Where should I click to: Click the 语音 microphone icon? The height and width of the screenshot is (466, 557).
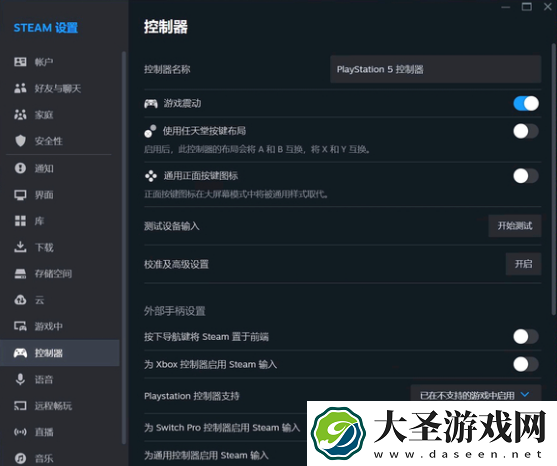pos(20,379)
